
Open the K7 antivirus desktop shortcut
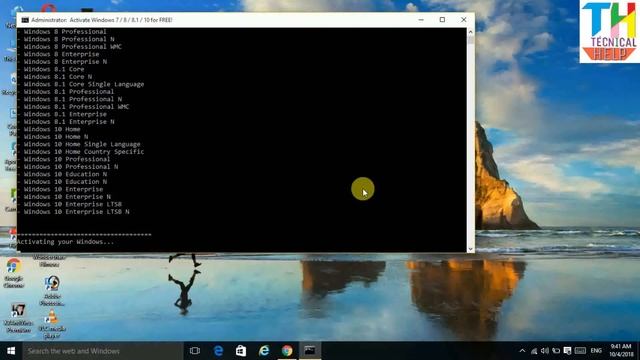click(x=18, y=318)
